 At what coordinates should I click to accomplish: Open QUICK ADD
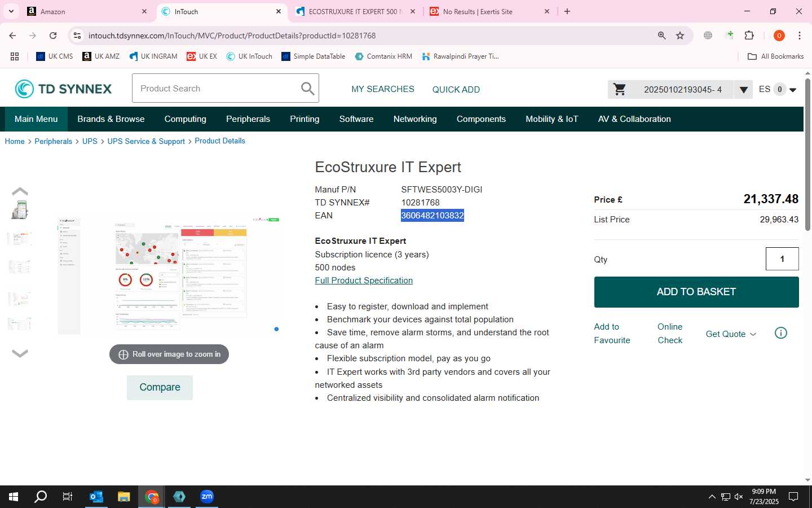pos(456,89)
